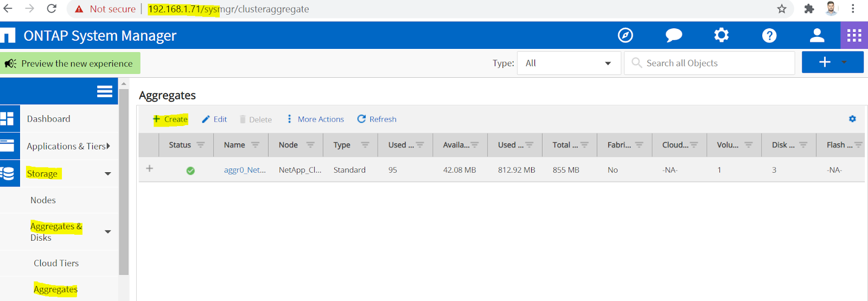Click the Applications & Tiers icon
Image resolution: width=868 pixels, height=301 pixels.
[8, 146]
